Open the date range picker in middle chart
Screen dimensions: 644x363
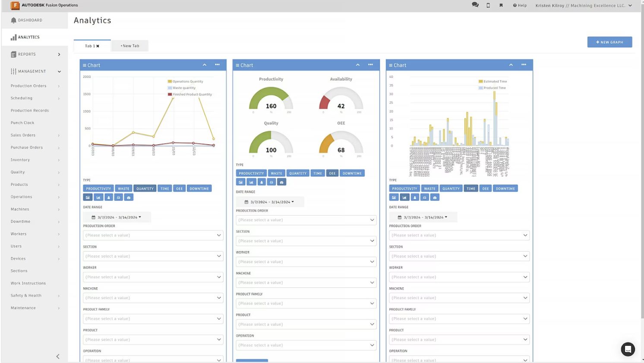click(270, 202)
